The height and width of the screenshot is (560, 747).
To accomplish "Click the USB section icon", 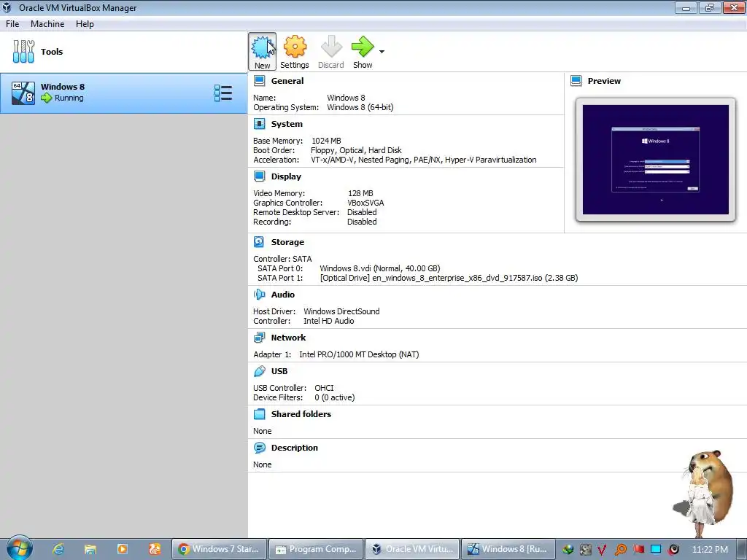I will point(259,371).
